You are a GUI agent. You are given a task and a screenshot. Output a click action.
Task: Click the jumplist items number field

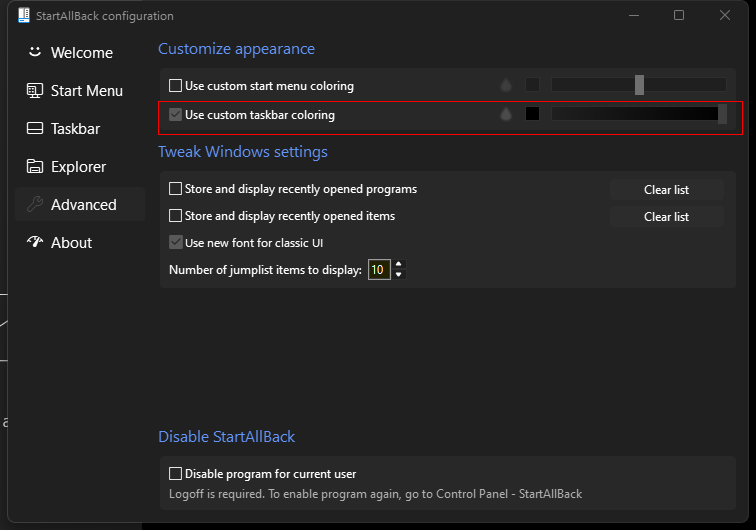[379, 270]
